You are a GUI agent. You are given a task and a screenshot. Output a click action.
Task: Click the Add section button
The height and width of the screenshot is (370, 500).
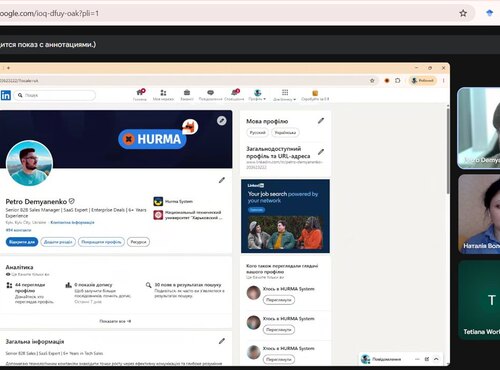pos(58,242)
